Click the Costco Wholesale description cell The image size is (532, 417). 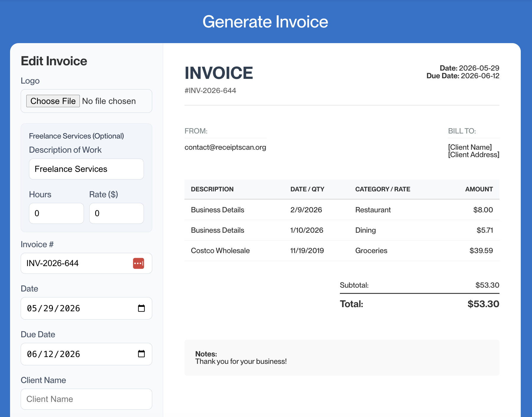(x=220, y=250)
